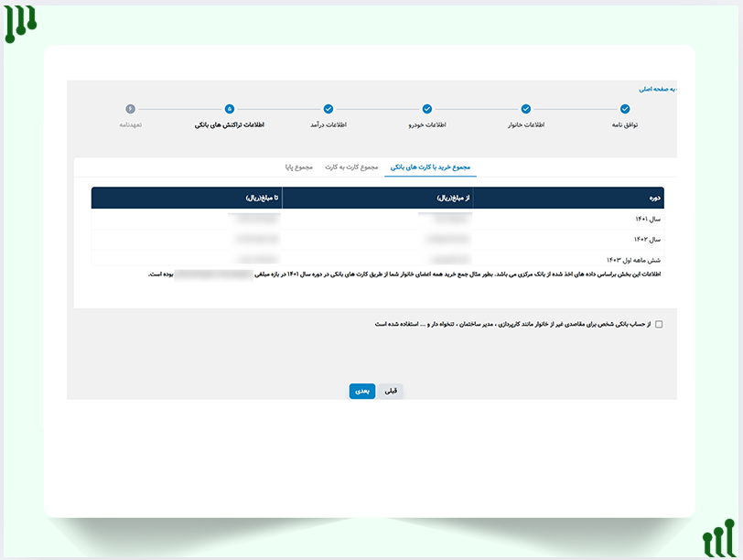This screenshot has height=560, width=743.
Task: Click the قبلی (previous) button
Action: pyautogui.click(x=391, y=391)
